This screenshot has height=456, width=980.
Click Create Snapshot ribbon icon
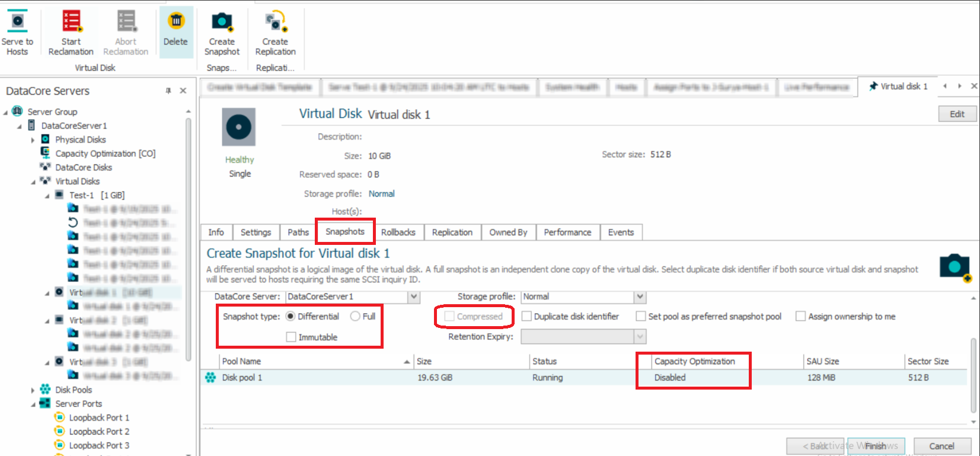coord(222,22)
